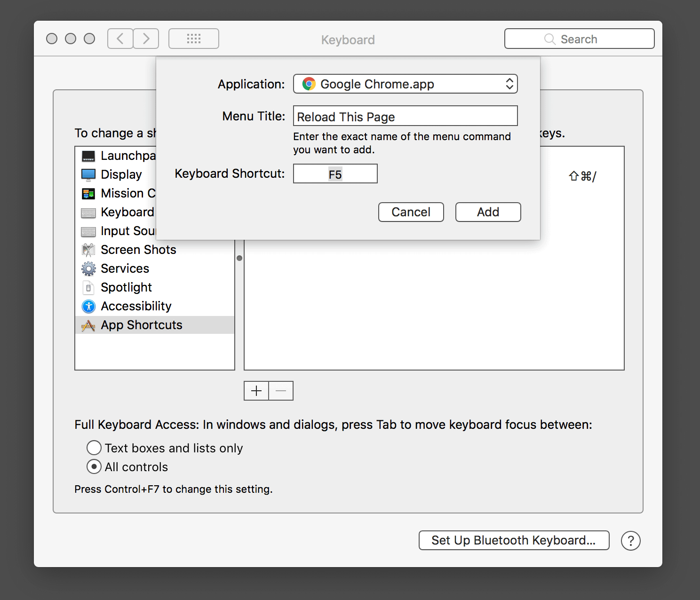Click the back navigation arrow
This screenshot has width=700, height=600.
point(120,39)
